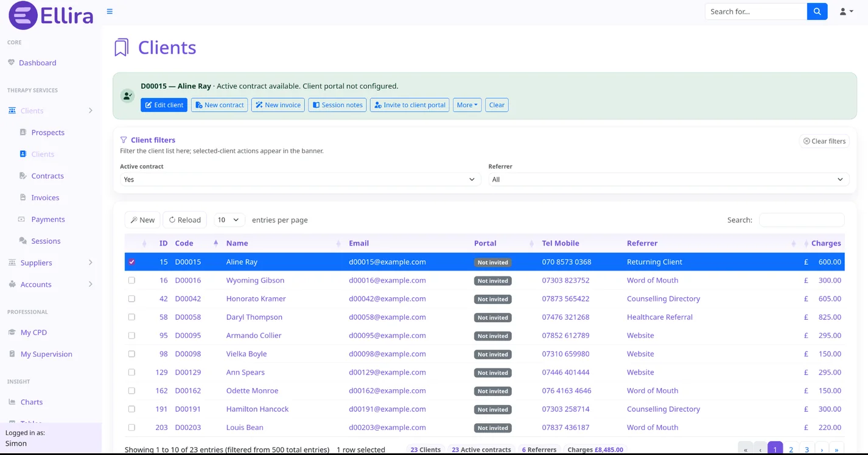Open Payments in the sidebar

[48, 219]
